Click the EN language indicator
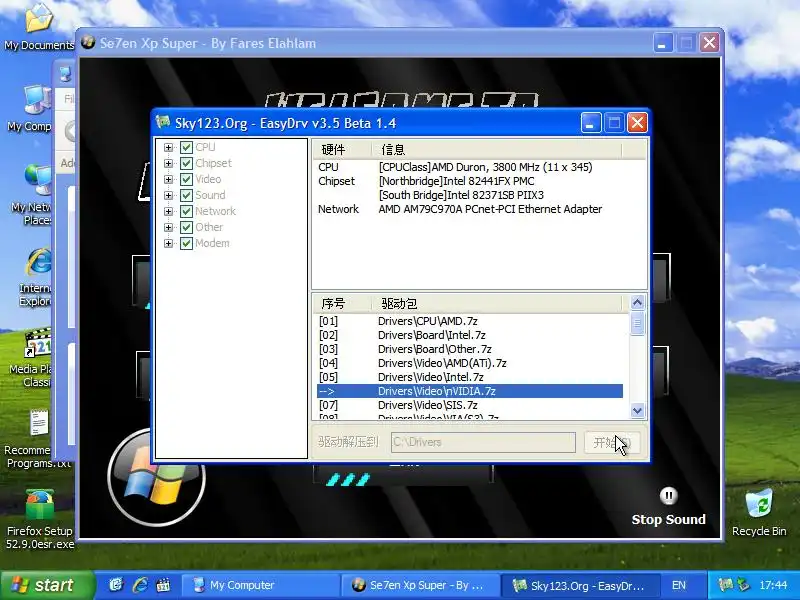 (679, 585)
